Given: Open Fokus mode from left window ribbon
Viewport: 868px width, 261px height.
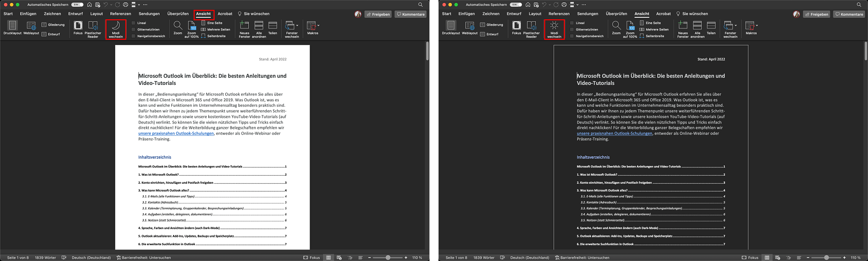Looking at the screenshot, I should [78, 28].
